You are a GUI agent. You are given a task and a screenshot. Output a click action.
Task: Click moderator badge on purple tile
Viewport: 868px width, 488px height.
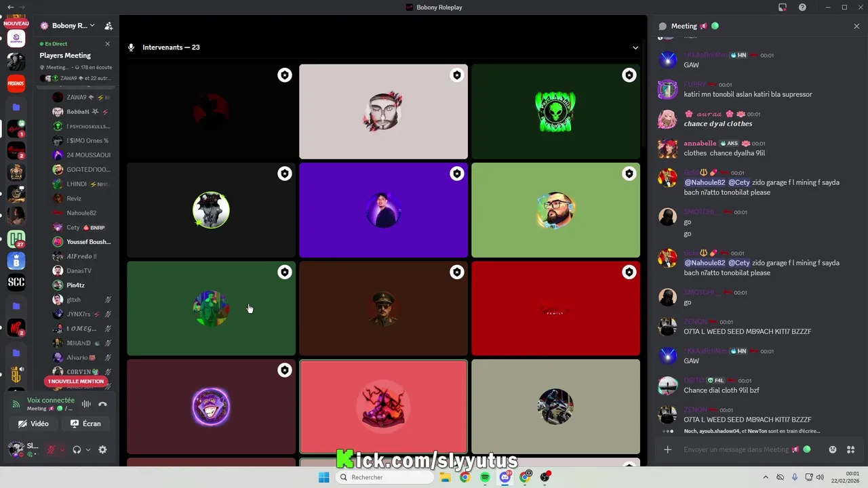[x=457, y=174]
